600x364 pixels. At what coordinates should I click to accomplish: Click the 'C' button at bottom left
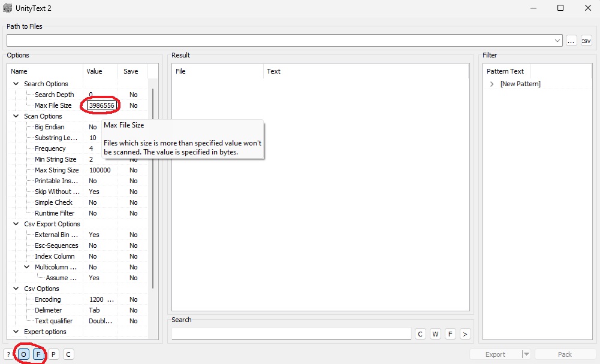[x=68, y=354]
